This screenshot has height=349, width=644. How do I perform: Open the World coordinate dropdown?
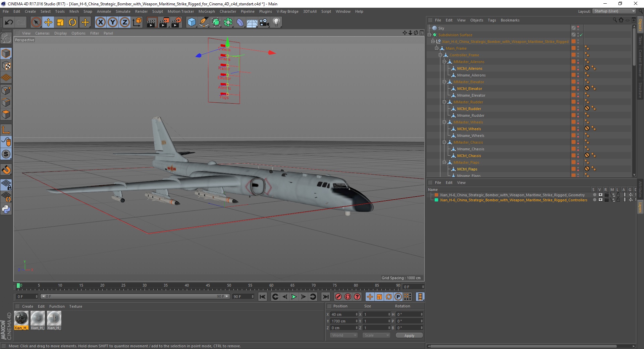point(344,335)
